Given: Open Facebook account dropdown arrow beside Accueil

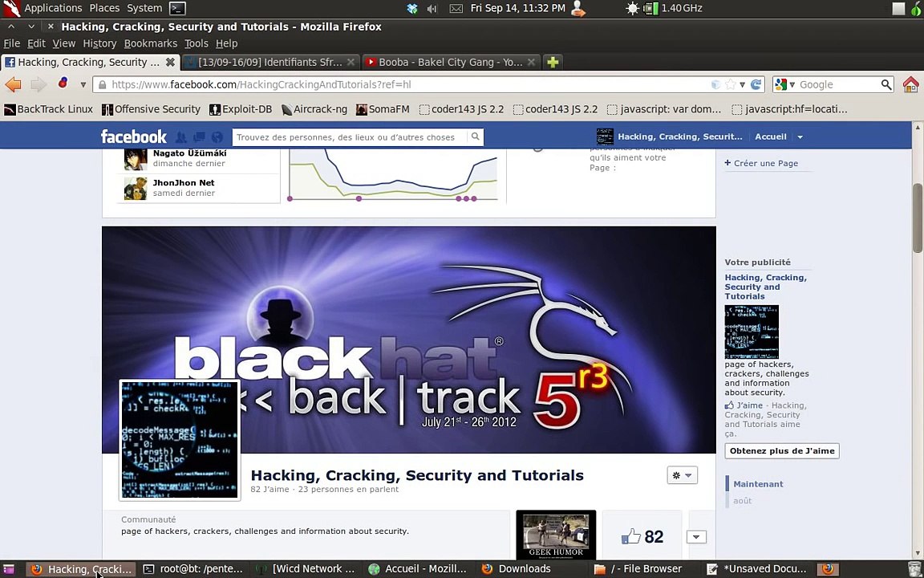Looking at the screenshot, I should (x=800, y=136).
